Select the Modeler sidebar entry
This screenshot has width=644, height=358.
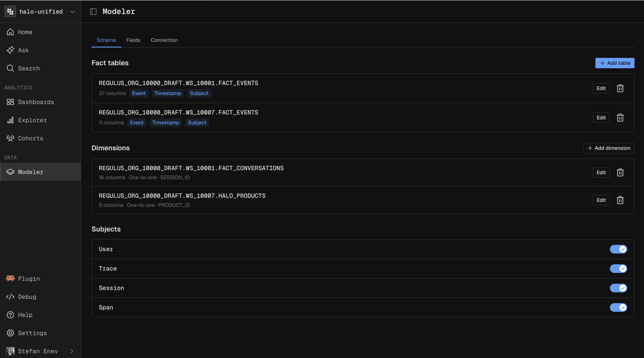point(41,172)
